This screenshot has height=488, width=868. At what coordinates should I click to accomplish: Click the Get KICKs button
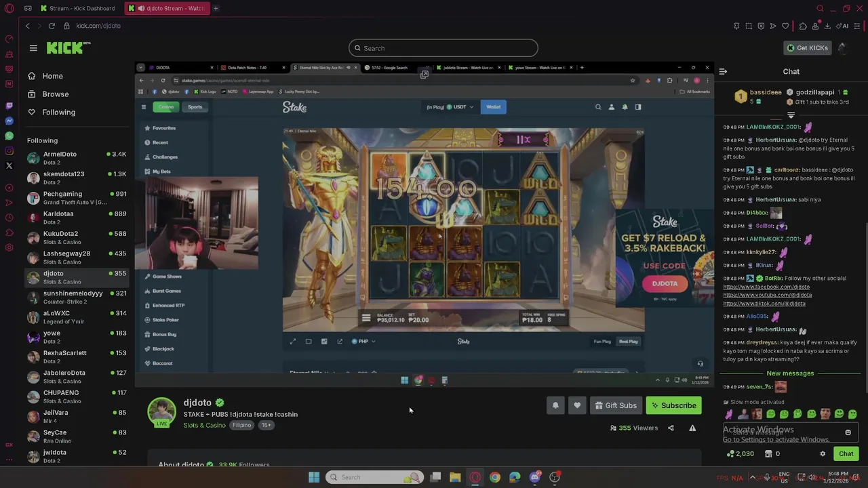(x=807, y=48)
